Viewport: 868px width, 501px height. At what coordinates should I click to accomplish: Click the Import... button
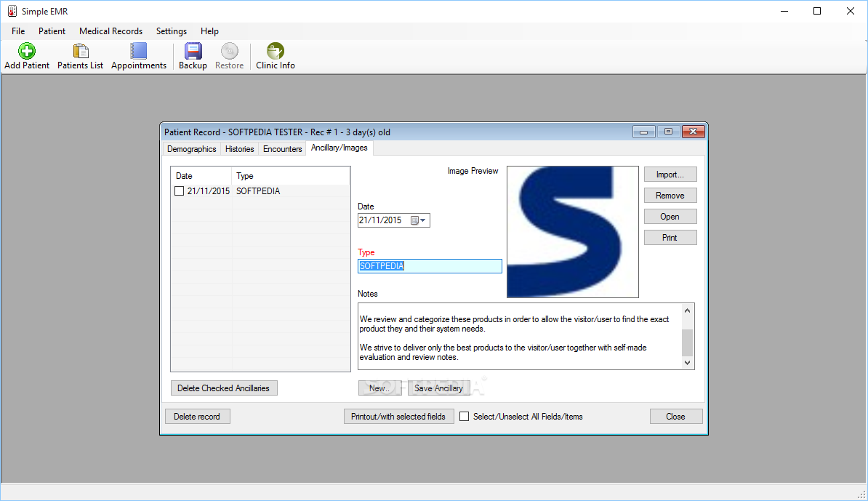[x=670, y=175]
